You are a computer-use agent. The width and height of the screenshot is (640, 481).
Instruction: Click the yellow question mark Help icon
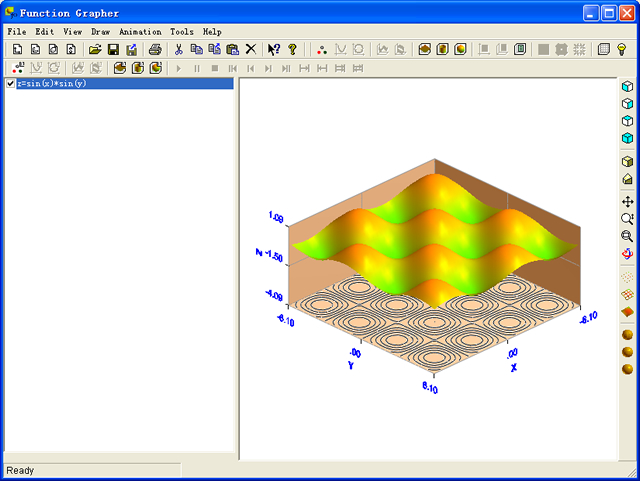(292, 49)
